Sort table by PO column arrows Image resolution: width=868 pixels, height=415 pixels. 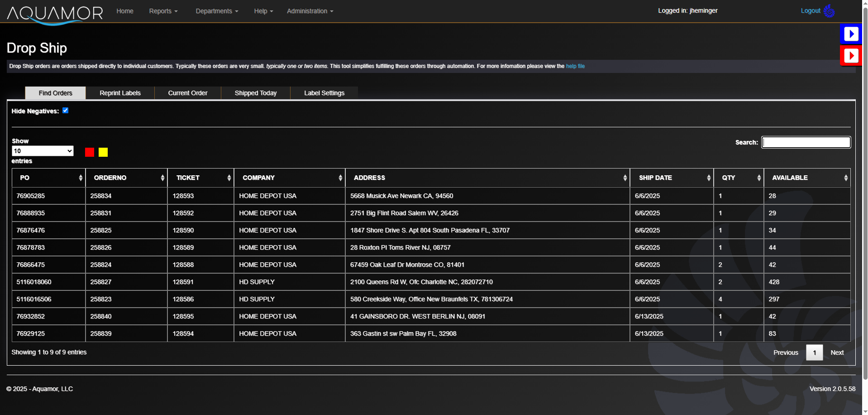[81, 178]
